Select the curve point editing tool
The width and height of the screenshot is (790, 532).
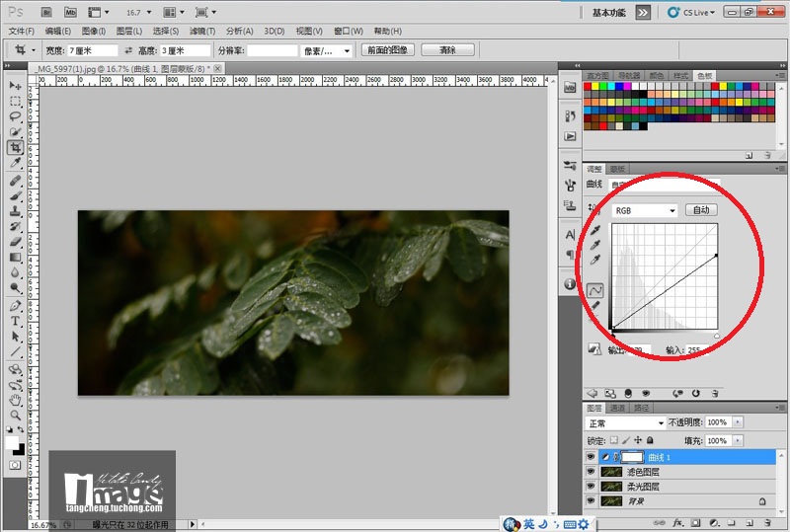(595, 290)
